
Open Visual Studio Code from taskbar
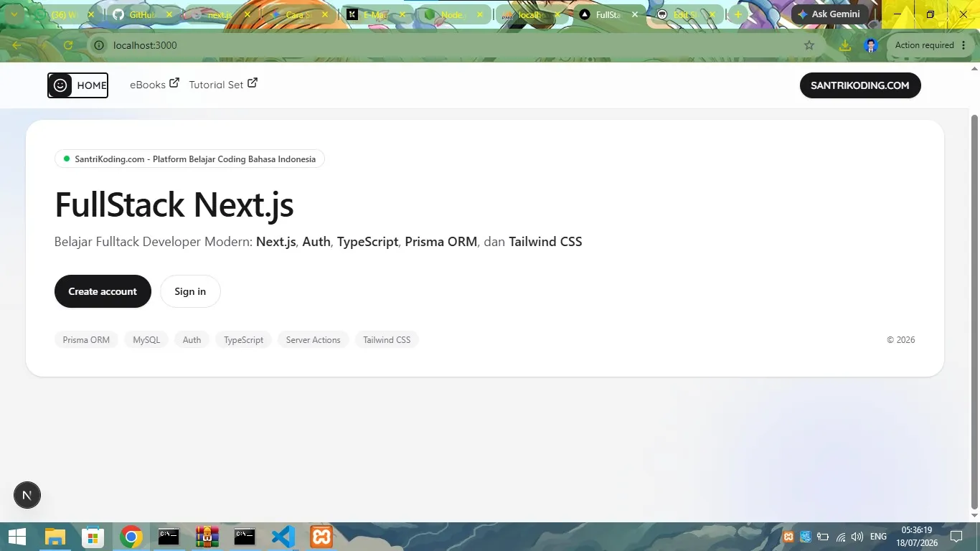click(x=283, y=537)
